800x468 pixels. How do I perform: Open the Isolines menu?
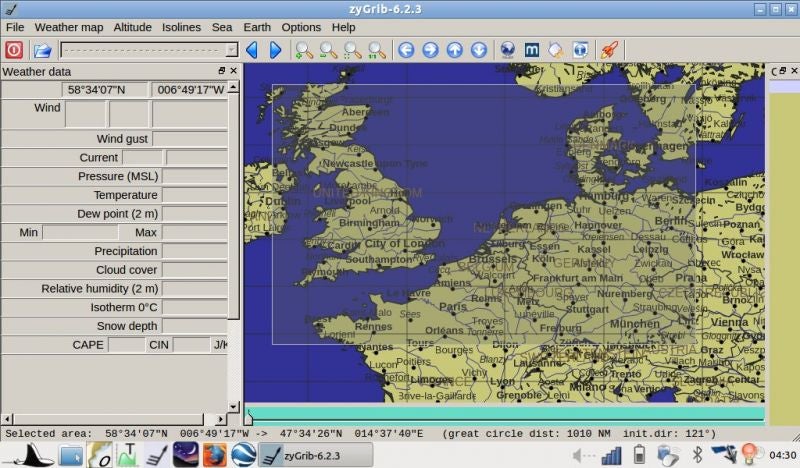coord(181,27)
